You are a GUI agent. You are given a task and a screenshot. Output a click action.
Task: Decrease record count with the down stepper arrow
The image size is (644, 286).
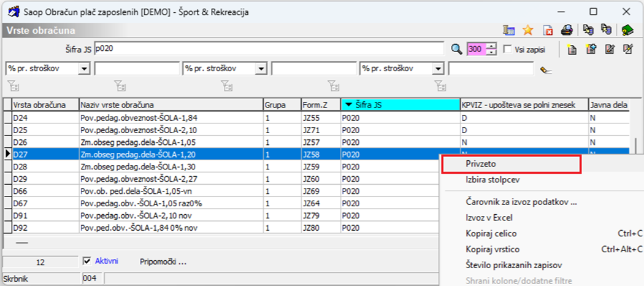(492, 53)
